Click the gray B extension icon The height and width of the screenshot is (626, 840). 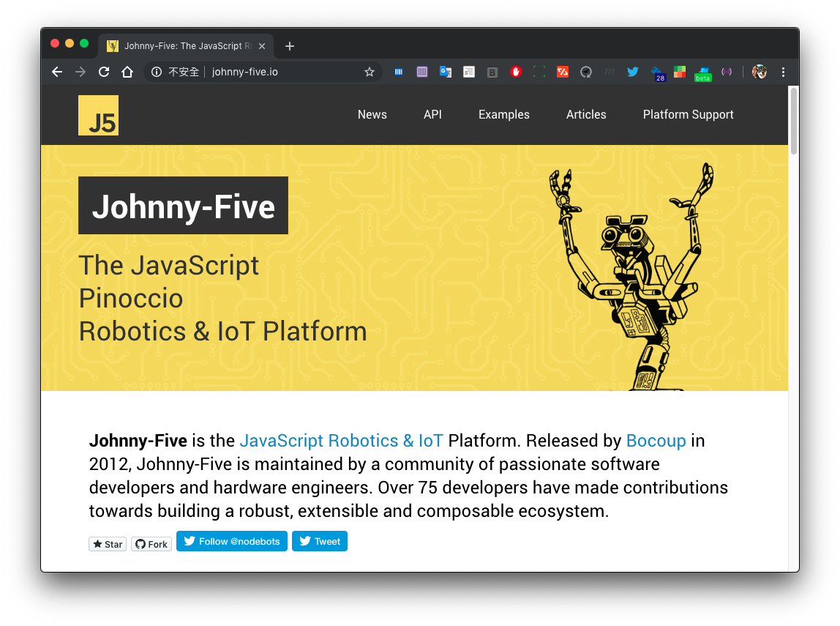[x=492, y=72]
